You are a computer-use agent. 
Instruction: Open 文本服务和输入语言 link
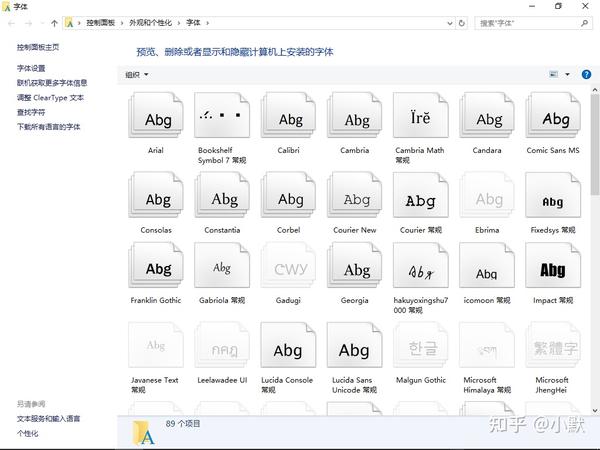[49, 419]
